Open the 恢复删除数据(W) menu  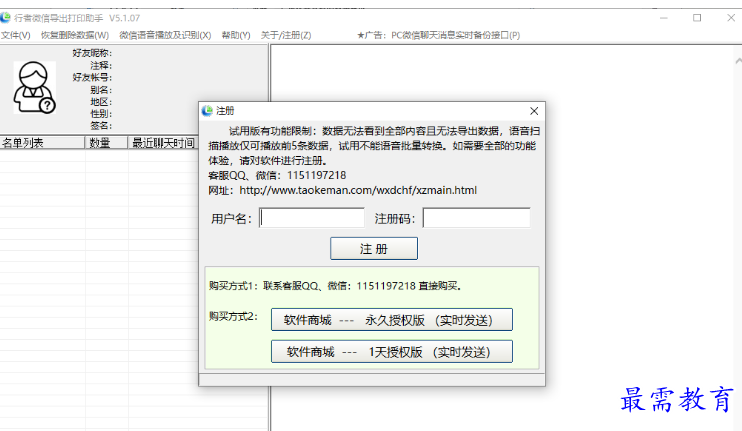(x=75, y=35)
